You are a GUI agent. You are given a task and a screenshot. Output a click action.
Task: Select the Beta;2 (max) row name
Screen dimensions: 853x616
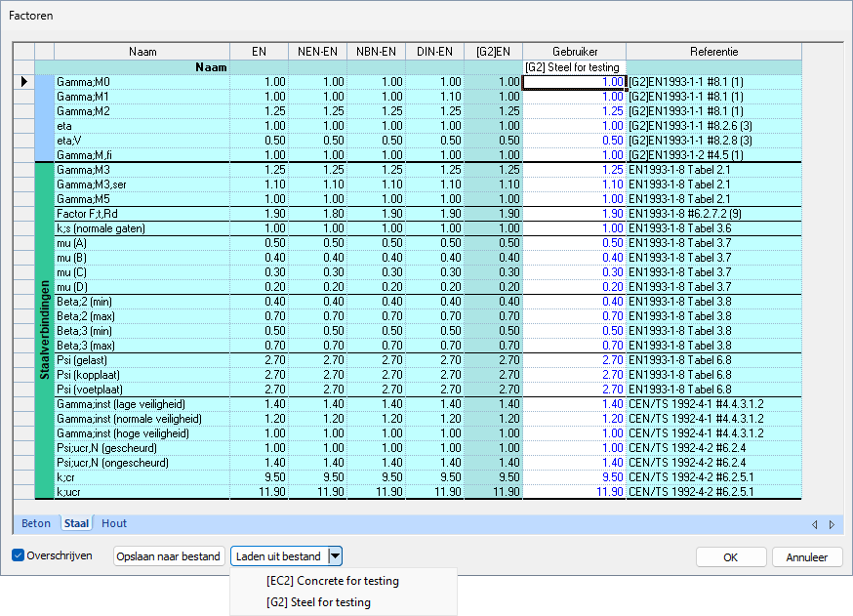click(x=86, y=316)
